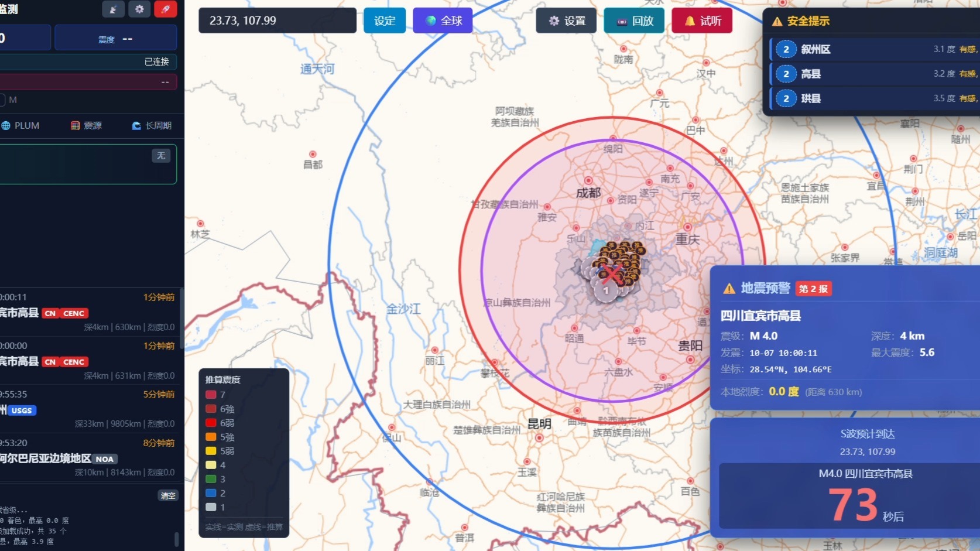
Task: Click the 设定 button next to coordinates
Action: click(385, 20)
